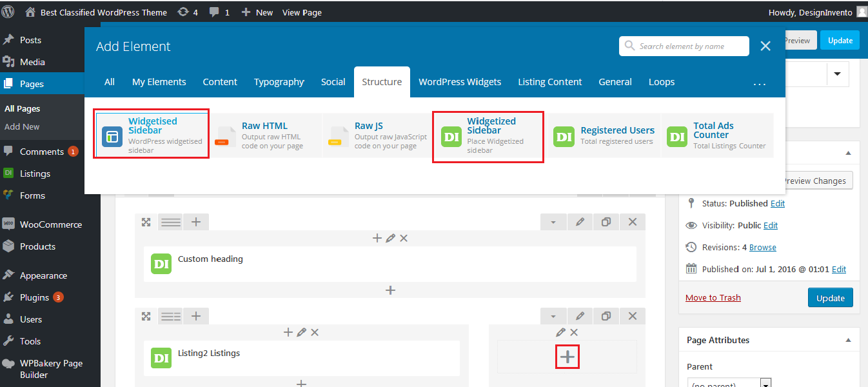Click Add New under Pages
This screenshot has width=868, height=387.
[22, 127]
